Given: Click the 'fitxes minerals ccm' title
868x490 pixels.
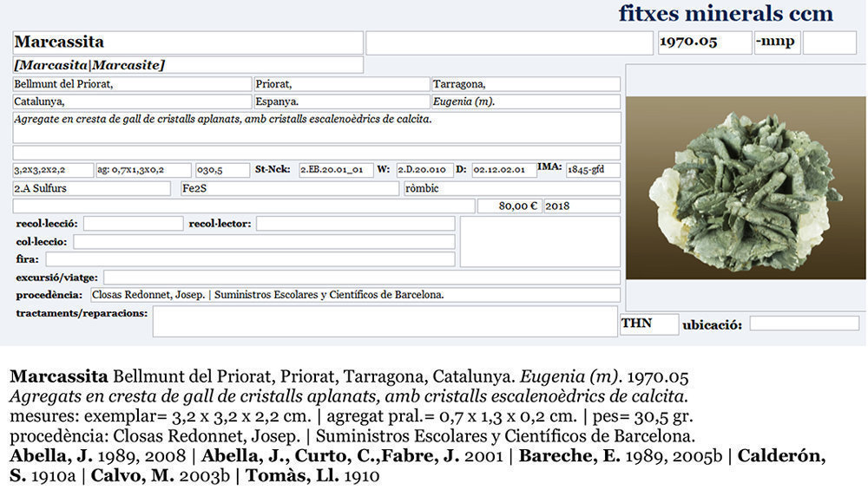Looking at the screenshot, I should click(726, 13).
